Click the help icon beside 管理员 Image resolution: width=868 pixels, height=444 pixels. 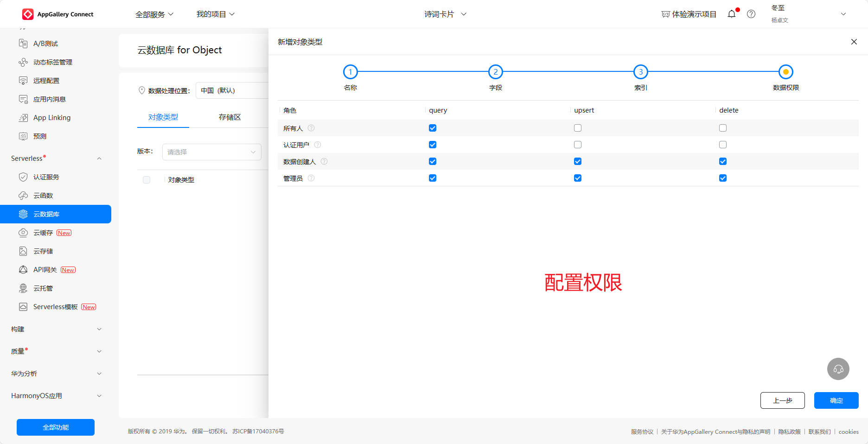pyautogui.click(x=311, y=178)
